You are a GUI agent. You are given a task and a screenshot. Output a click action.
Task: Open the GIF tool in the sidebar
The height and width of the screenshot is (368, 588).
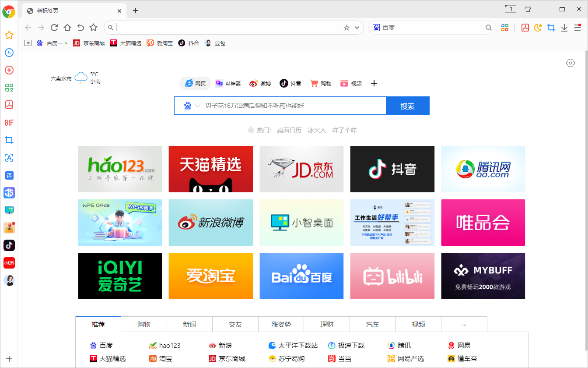pyautogui.click(x=9, y=123)
